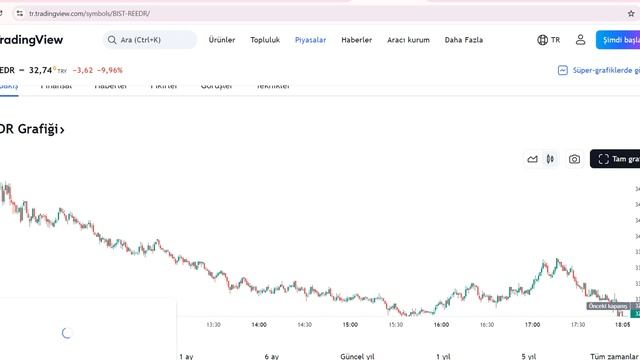Select the 1 ay time range
The width and height of the screenshot is (640, 360).
pyautogui.click(x=186, y=356)
